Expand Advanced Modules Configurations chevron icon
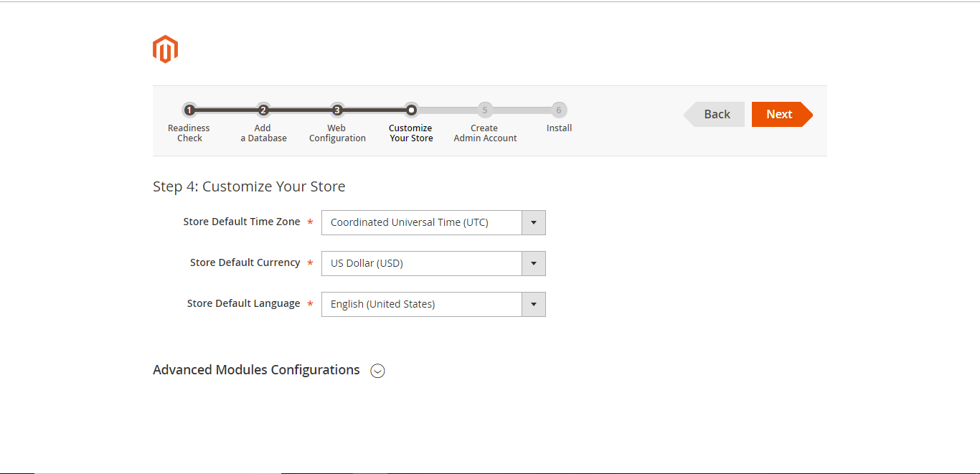This screenshot has height=474, width=980. (377, 371)
